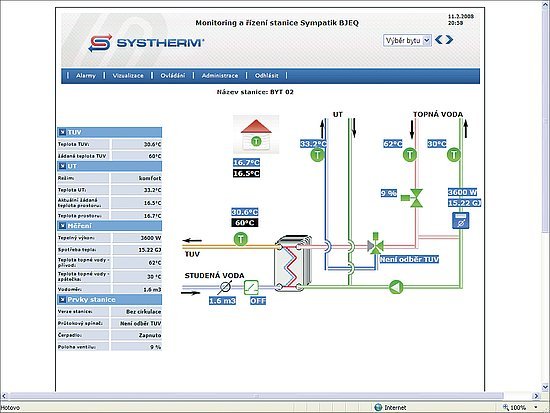Open the heat meter icon under 15.22 GJ
Image resolution: width=550 pixels, height=413 pixels.
[x=460, y=220]
